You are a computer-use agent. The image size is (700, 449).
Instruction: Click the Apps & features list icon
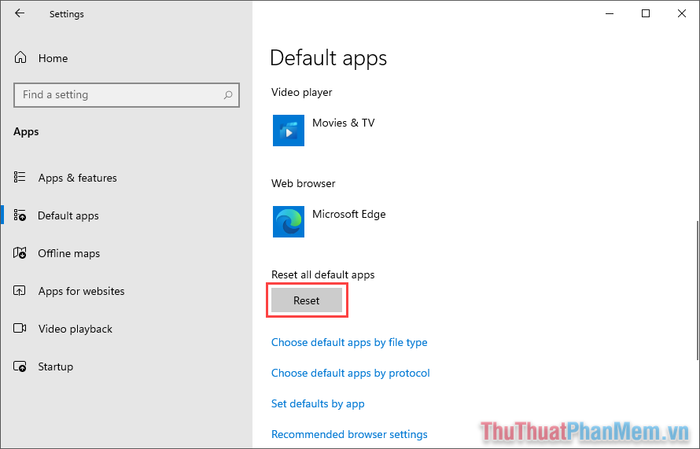point(20,177)
